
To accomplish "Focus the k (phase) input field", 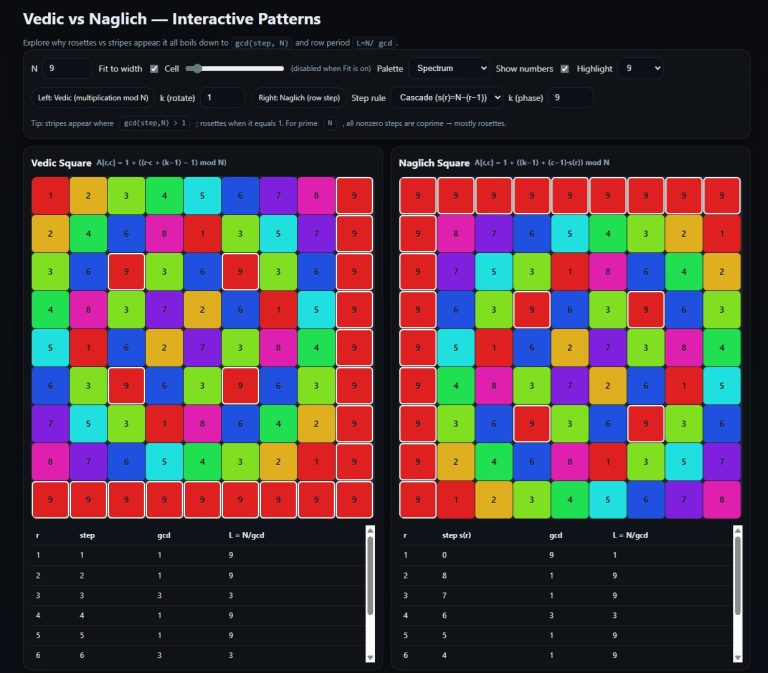I will pos(570,97).
